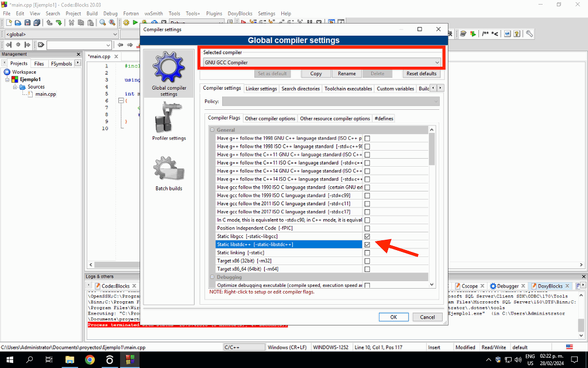Check Target x86_64 (64bit) option
The height and width of the screenshot is (368, 588).
coord(367,269)
